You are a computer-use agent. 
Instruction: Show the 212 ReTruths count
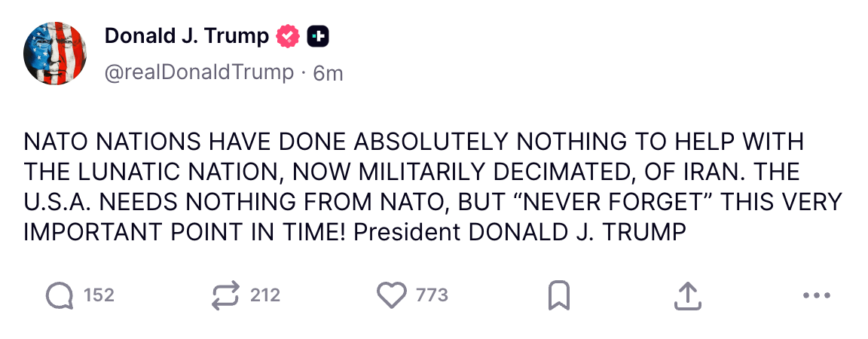tap(265, 295)
